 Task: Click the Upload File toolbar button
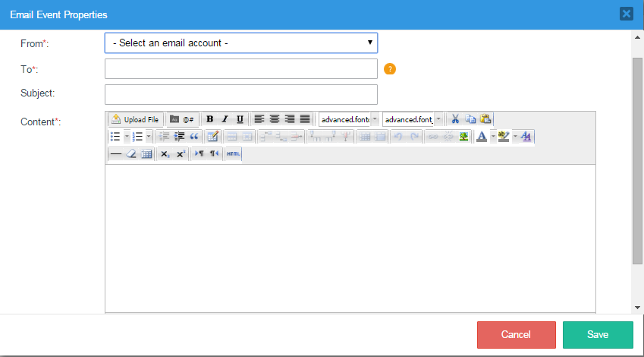coord(136,119)
